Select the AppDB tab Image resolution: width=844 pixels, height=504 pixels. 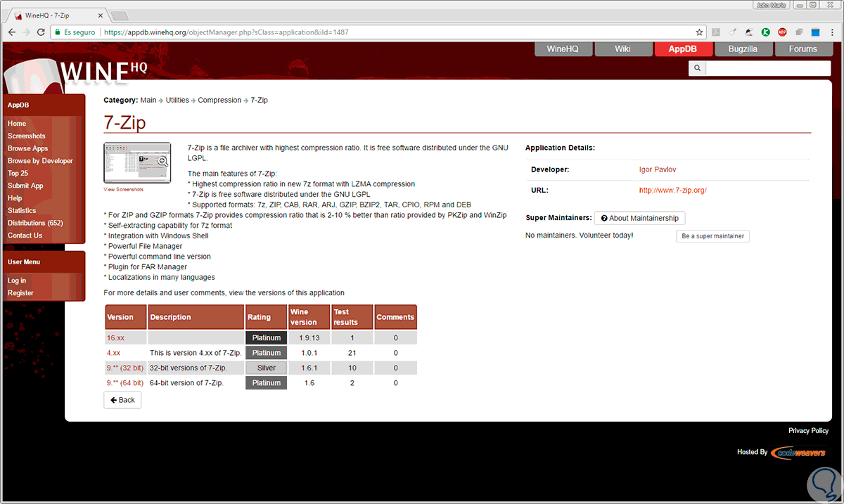tap(683, 49)
